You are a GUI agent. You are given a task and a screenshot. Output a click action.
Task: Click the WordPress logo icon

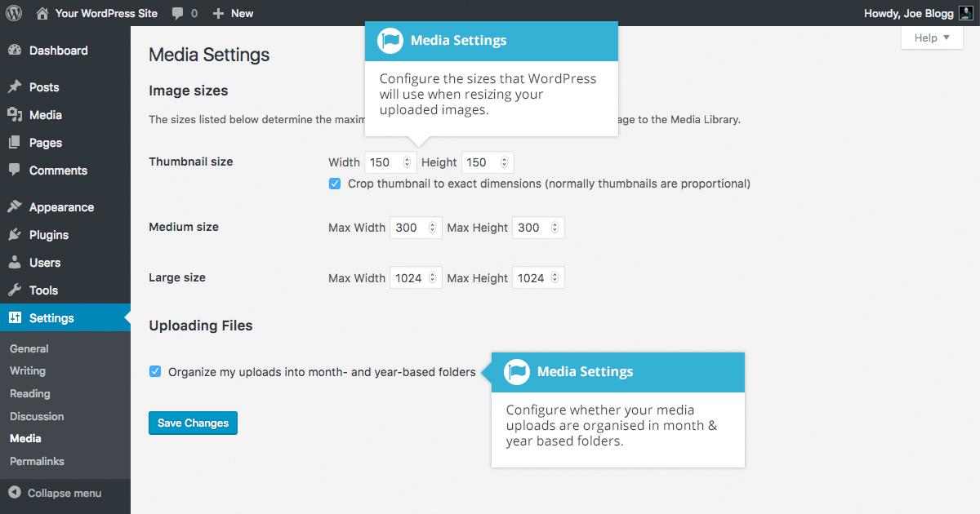point(14,13)
